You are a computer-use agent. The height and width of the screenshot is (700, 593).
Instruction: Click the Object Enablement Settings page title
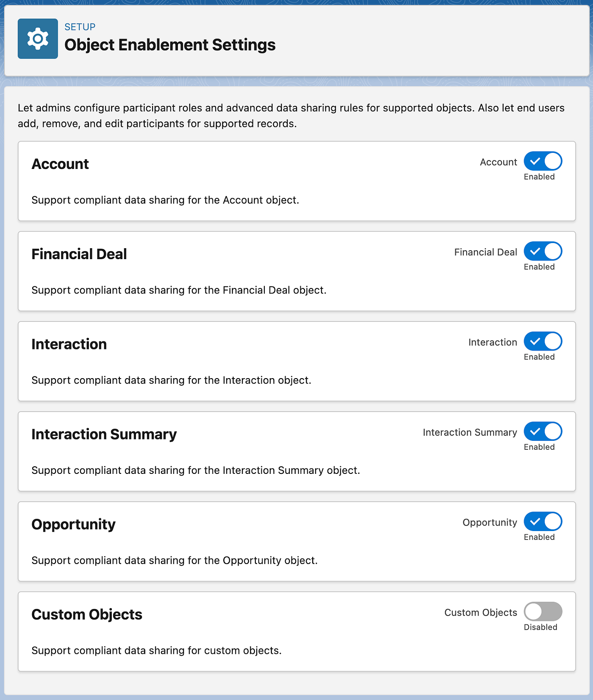pyautogui.click(x=170, y=45)
